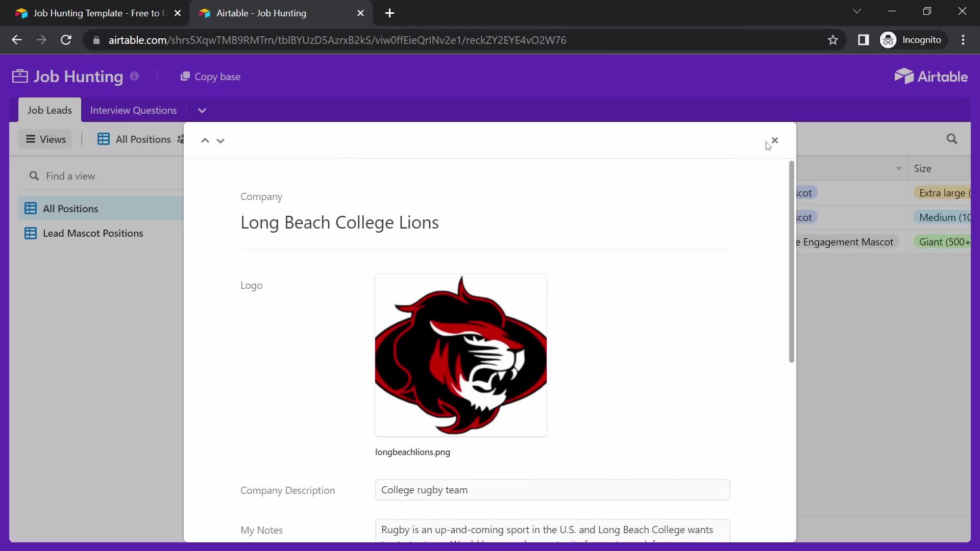Select the Interview Questions tab
Viewport: 980px width, 551px height.
[133, 110]
